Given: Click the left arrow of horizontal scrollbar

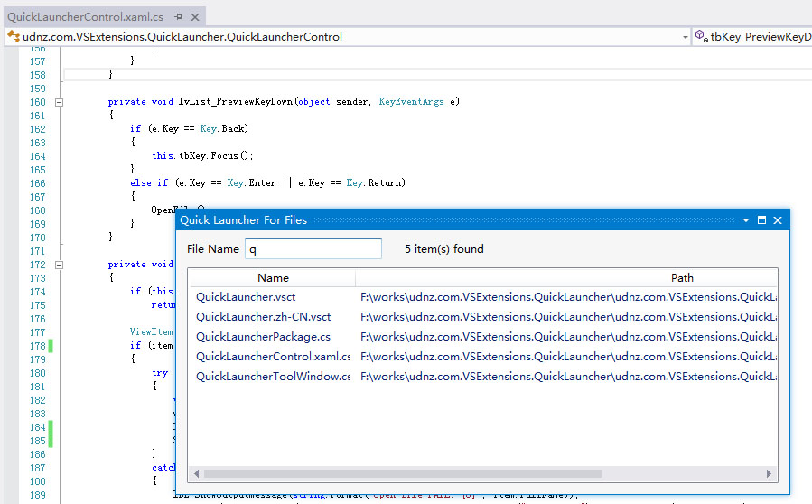Looking at the screenshot, I should [196, 473].
